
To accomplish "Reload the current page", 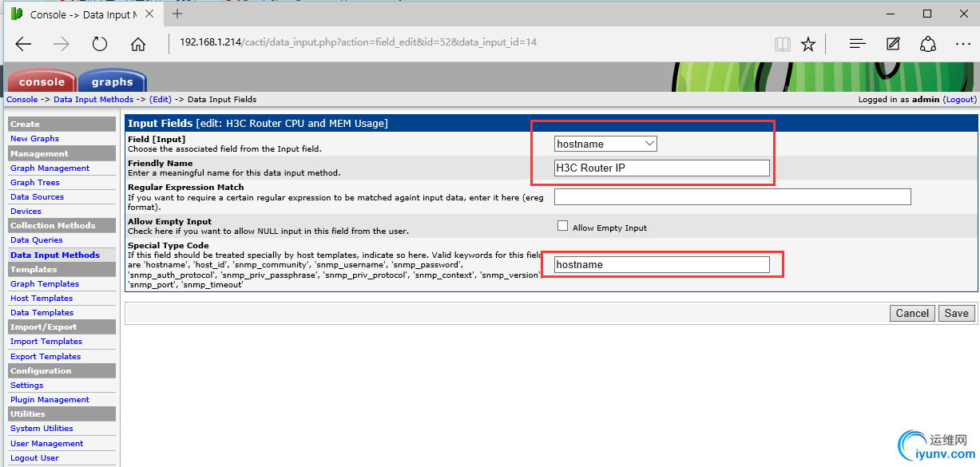I will [100, 44].
